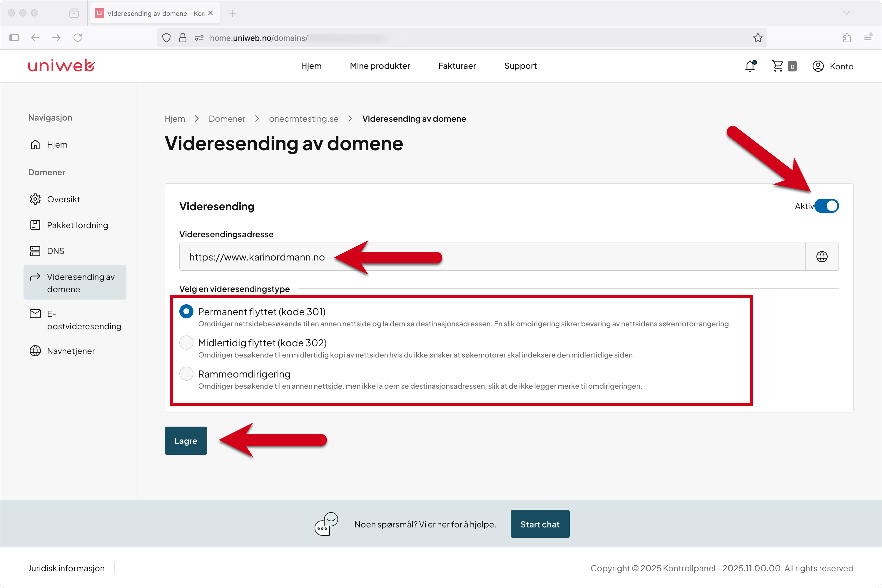Select Permanent flyttet (kode 301)

(x=186, y=312)
